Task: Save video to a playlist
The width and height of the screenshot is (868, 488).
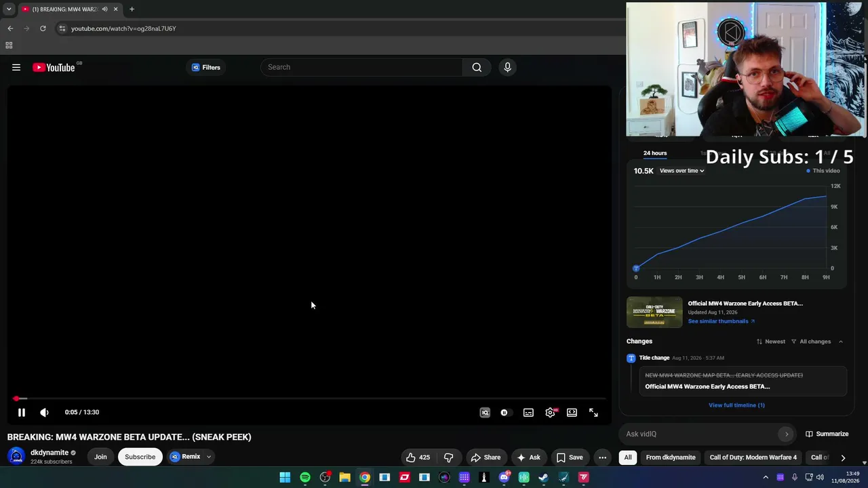Action: click(x=570, y=457)
